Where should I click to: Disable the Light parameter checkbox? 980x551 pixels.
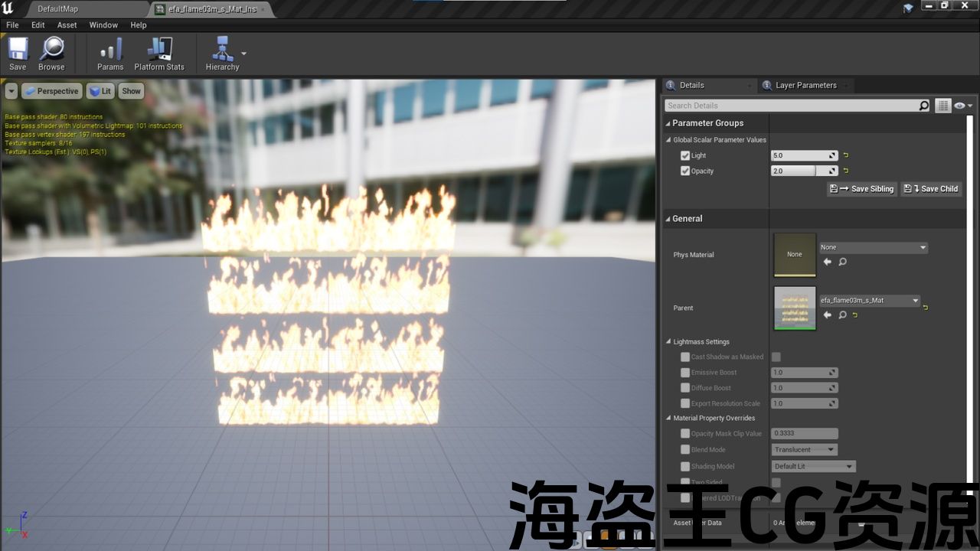coord(685,155)
